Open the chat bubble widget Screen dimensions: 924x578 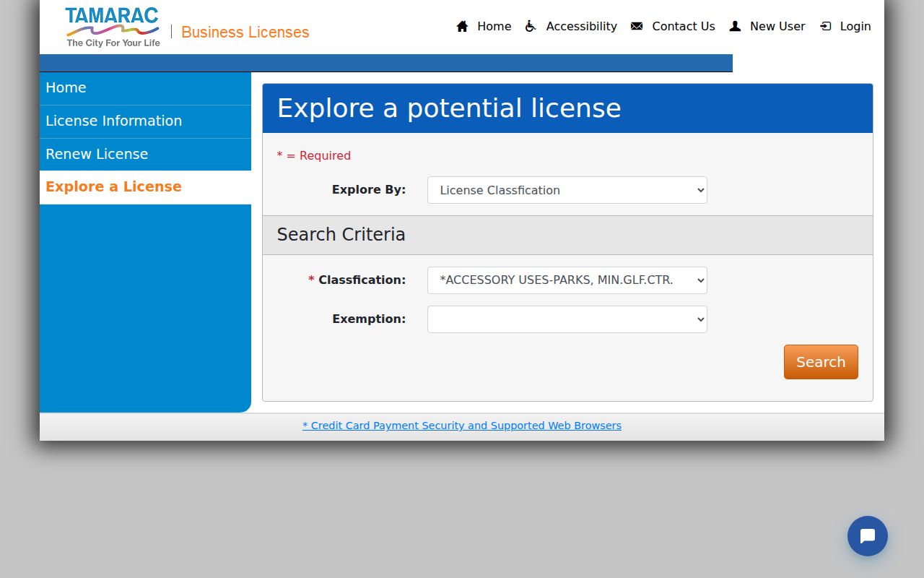click(x=868, y=536)
